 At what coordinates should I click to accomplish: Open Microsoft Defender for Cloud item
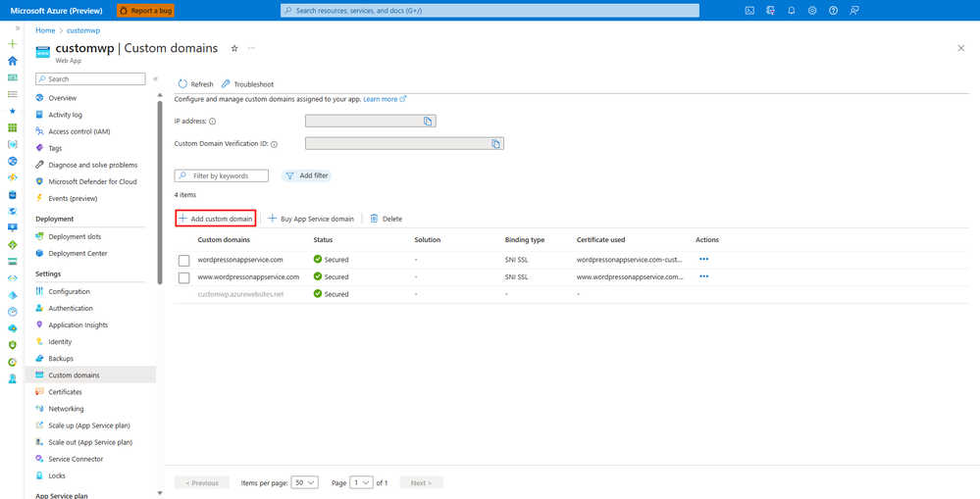pos(90,181)
